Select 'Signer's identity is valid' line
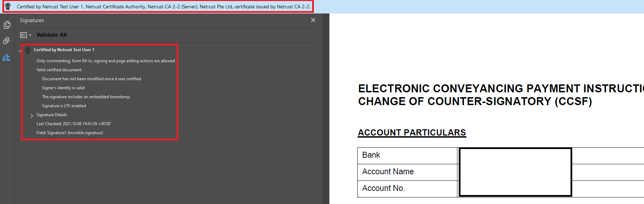 [63, 88]
